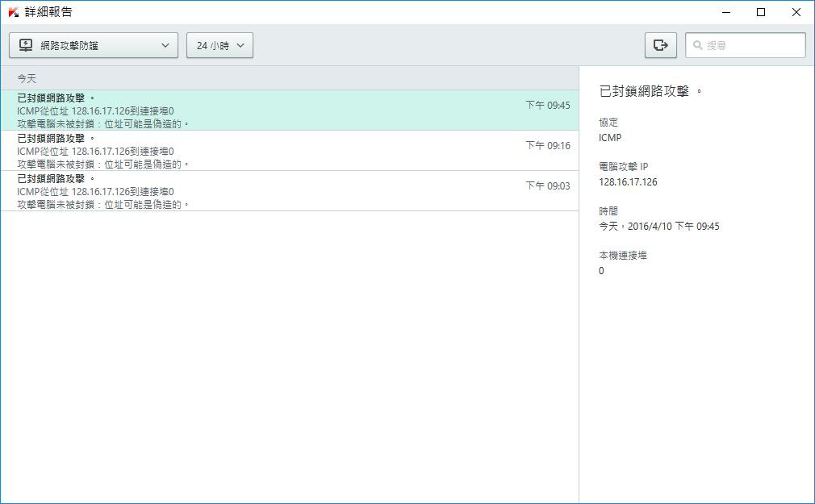Click the 協定 label in details panel

point(608,123)
